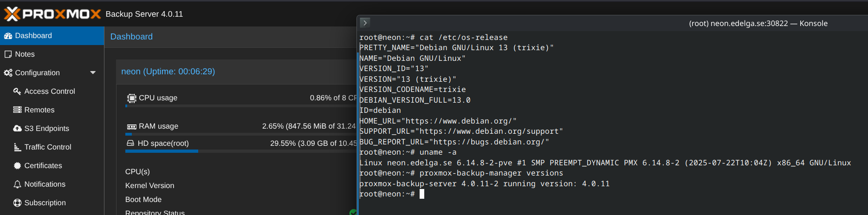Click the Notes sticky-note icon
The width and height of the screenshot is (868, 215).
[x=8, y=54]
